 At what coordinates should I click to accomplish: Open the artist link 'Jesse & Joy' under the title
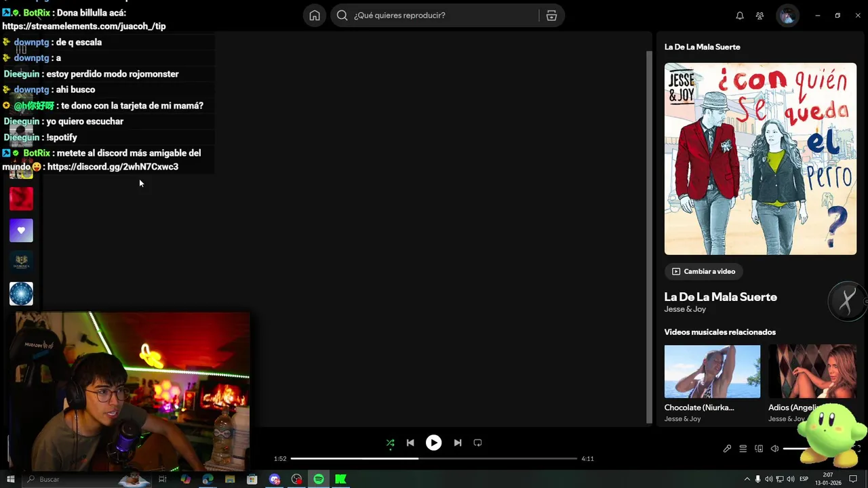coord(685,309)
